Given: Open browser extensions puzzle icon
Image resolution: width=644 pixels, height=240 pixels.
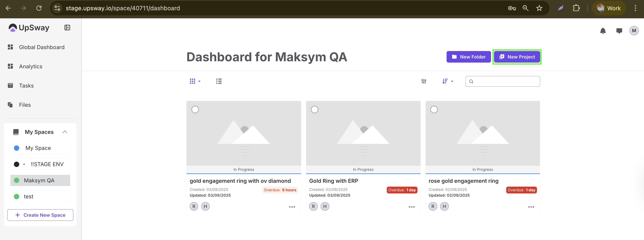Looking at the screenshot, I should (576, 8).
